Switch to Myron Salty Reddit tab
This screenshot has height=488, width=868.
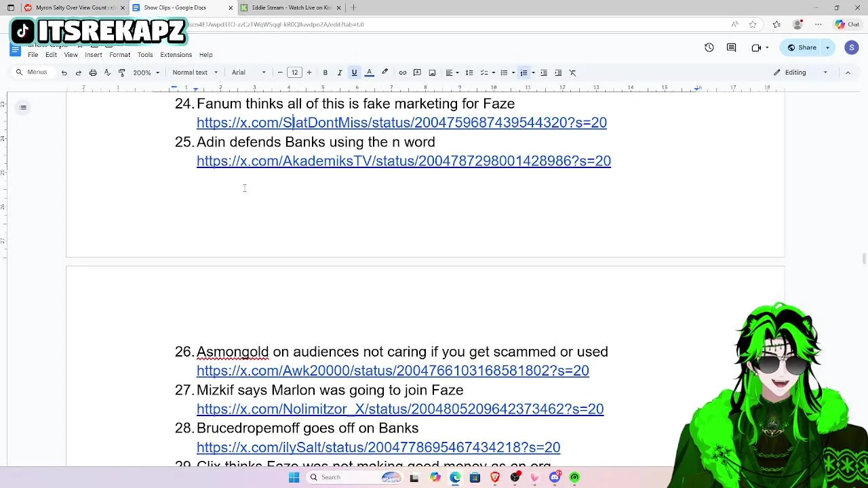[x=73, y=7]
